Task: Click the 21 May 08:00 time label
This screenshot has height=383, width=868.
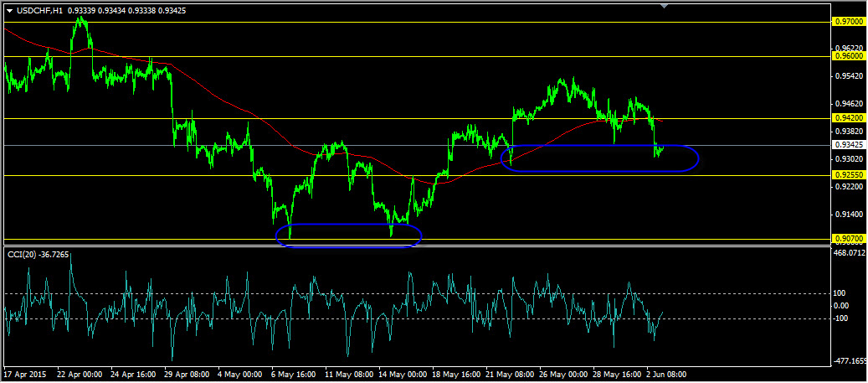Action: (510, 374)
